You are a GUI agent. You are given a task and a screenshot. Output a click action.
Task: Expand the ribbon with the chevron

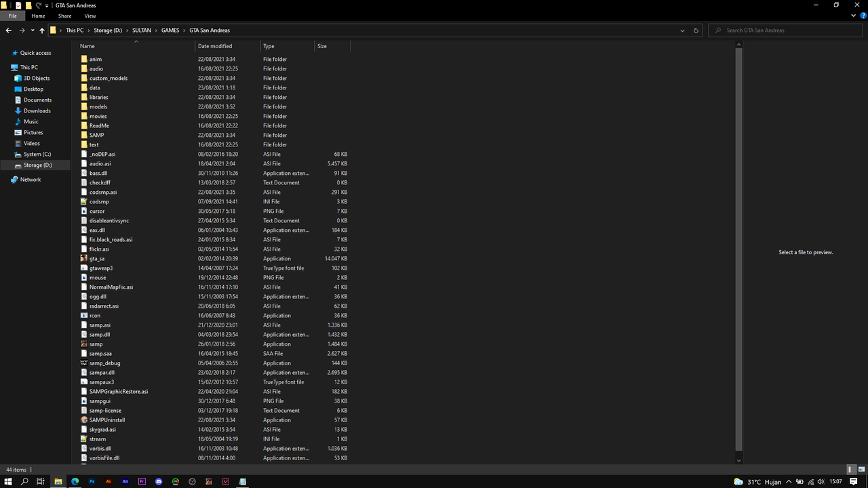click(854, 16)
